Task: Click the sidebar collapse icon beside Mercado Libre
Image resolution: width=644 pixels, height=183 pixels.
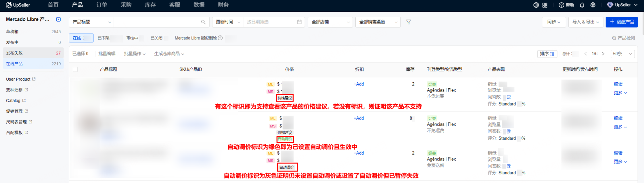Action: click(x=58, y=19)
